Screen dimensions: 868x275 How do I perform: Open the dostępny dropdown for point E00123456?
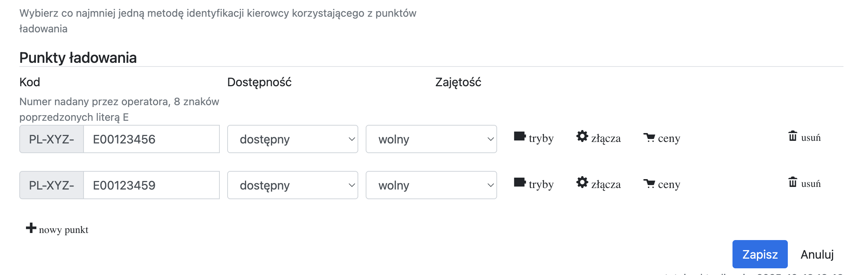tap(293, 139)
